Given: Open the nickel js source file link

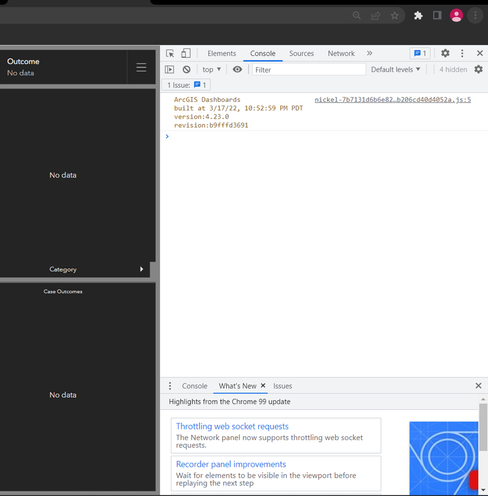Looking at the screenshot, I should pyautogui.click(x=393, y=100).
